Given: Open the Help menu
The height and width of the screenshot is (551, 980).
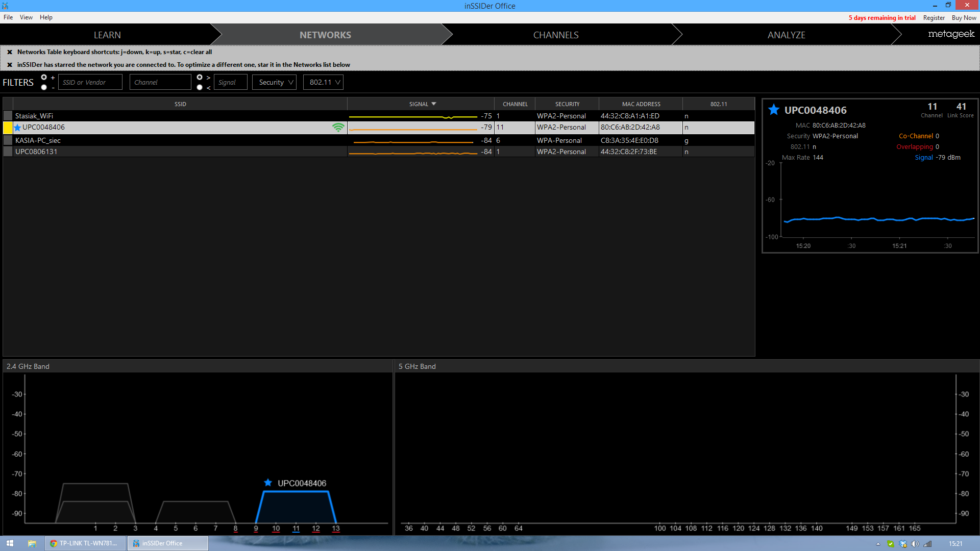Looking at the screenshot, I should coord(46,17).
